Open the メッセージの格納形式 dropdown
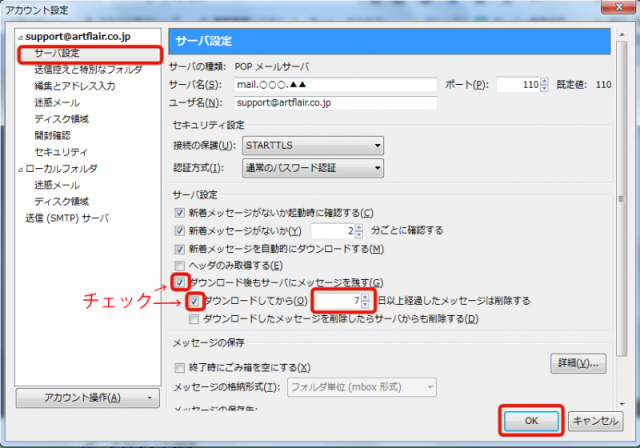The image size is (640, 448). pyautogui.click(x=362, y=387)
